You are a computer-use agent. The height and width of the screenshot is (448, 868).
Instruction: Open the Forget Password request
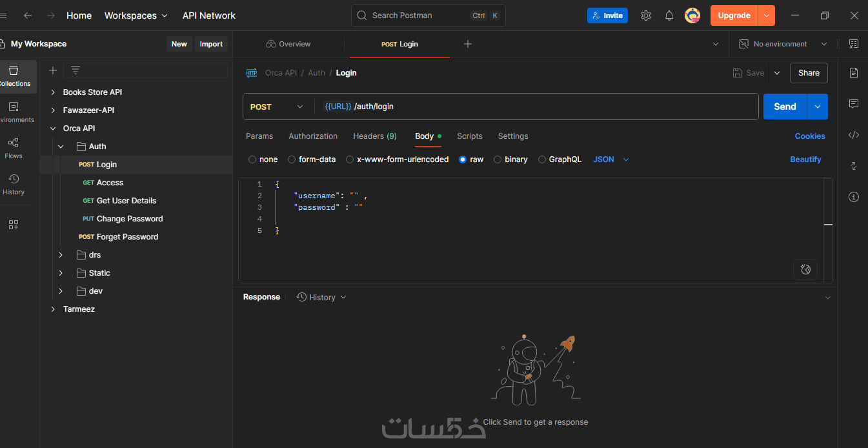pos(127,237)
